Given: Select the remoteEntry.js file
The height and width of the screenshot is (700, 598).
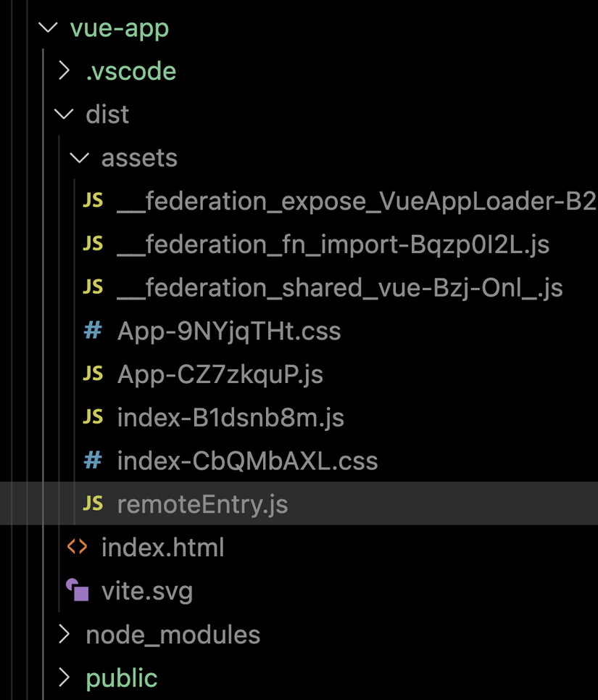Looking at the screenshot, I should click(202, 503).
